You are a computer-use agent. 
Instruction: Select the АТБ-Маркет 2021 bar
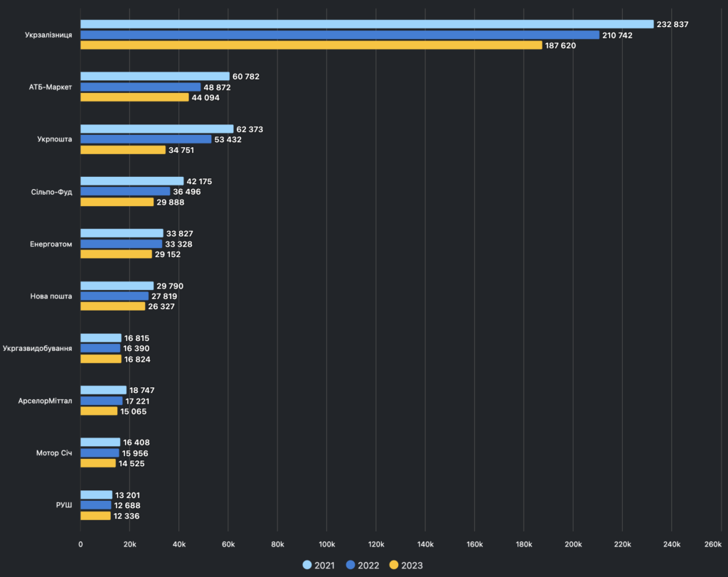[155, 76]
